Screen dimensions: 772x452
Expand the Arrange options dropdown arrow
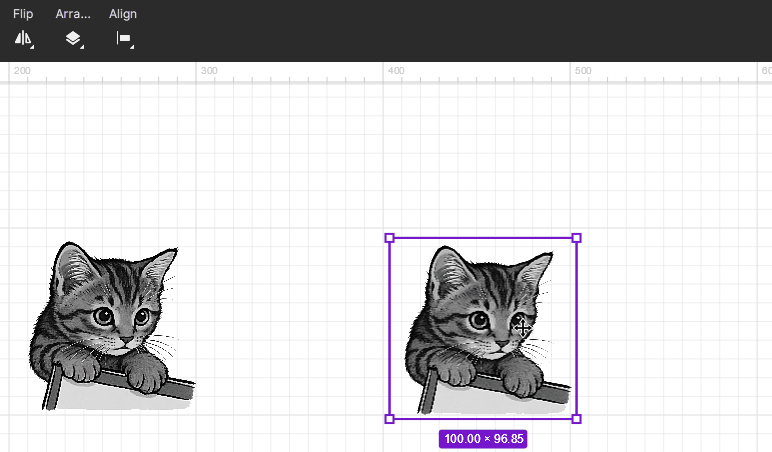(82, 46)
